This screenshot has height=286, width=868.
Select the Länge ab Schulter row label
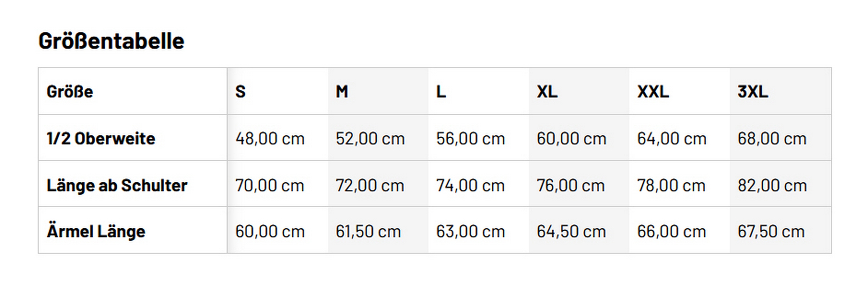pos(117,185)
